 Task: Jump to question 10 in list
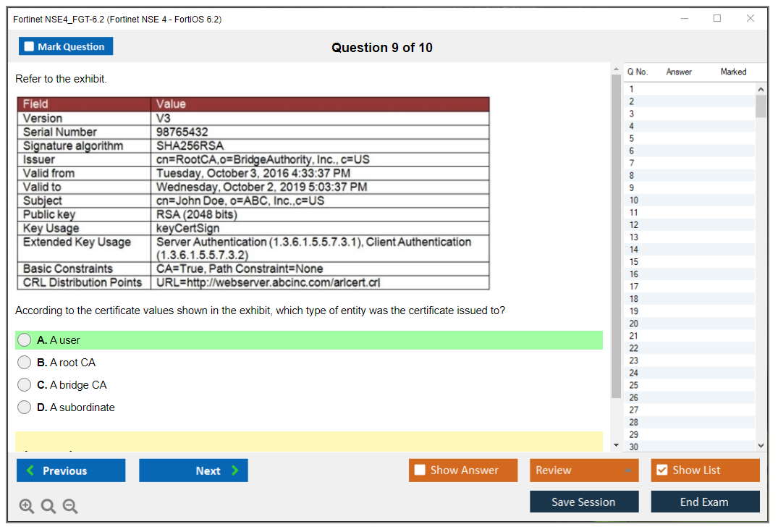pos(634,200)
